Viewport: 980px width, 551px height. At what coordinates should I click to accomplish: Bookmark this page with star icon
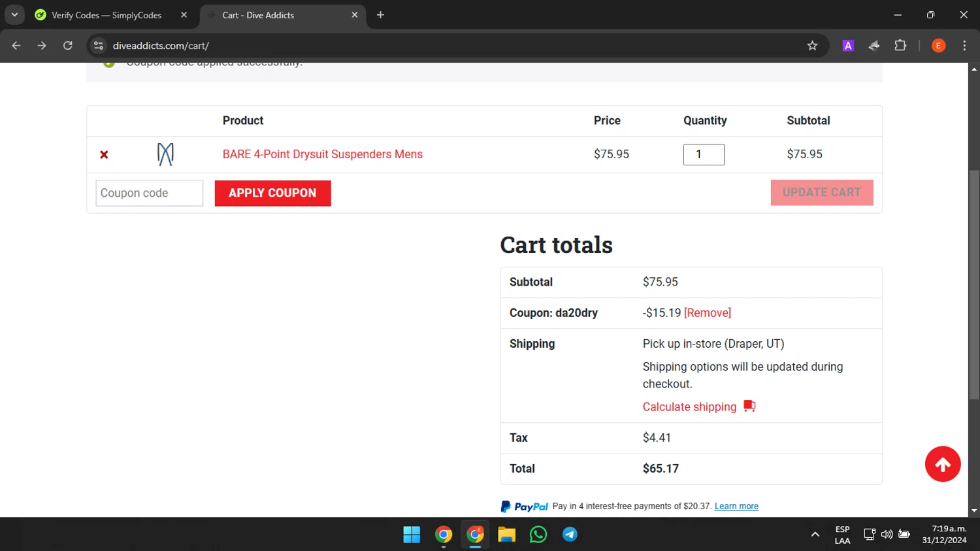(812, 46)
